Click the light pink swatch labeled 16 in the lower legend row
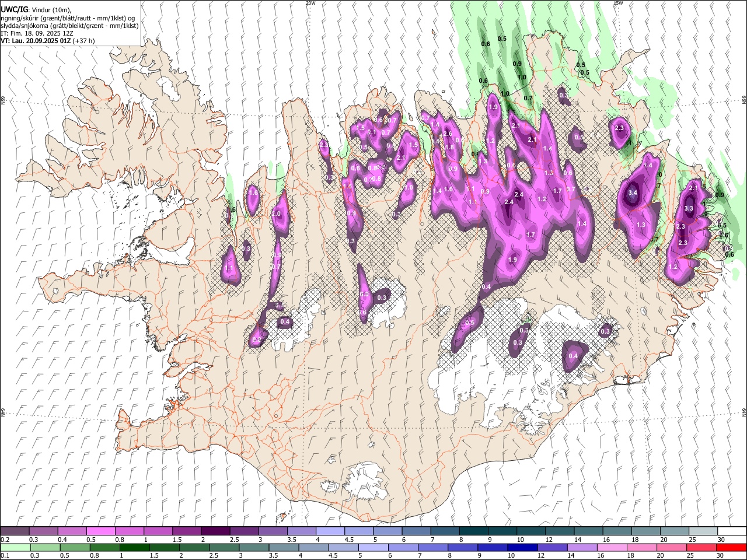The height and width of the screenshot is (560, 747). coord(612,547)
